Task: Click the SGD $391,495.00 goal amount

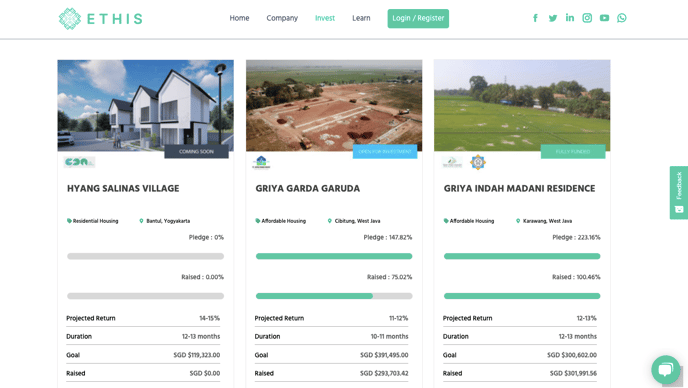Action: (384, 355)
